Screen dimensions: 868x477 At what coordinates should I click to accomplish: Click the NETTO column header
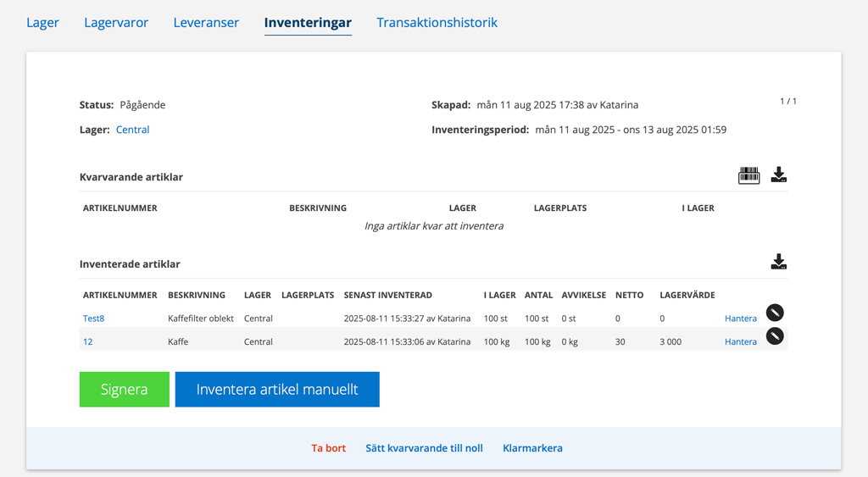630,295
